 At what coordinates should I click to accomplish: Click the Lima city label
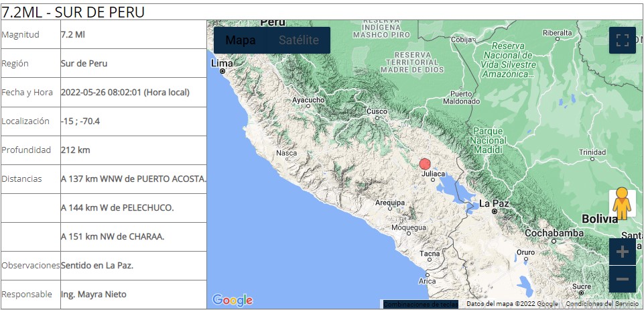(221, 63)
